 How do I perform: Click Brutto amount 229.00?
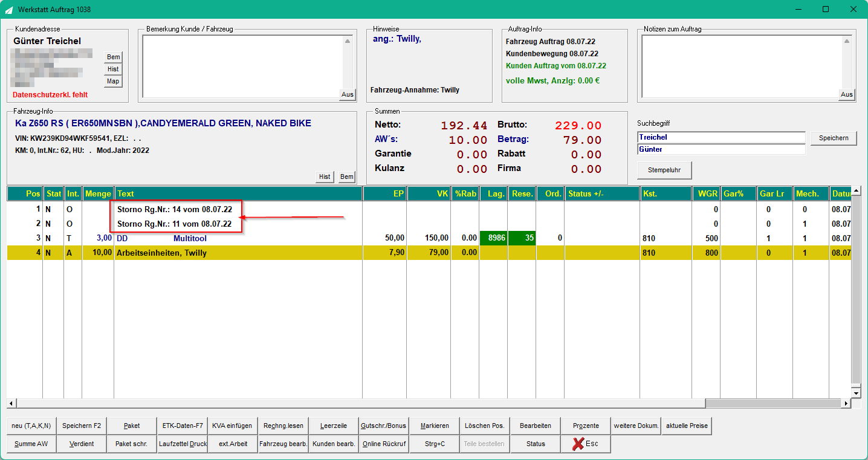[x=578, y=126]
